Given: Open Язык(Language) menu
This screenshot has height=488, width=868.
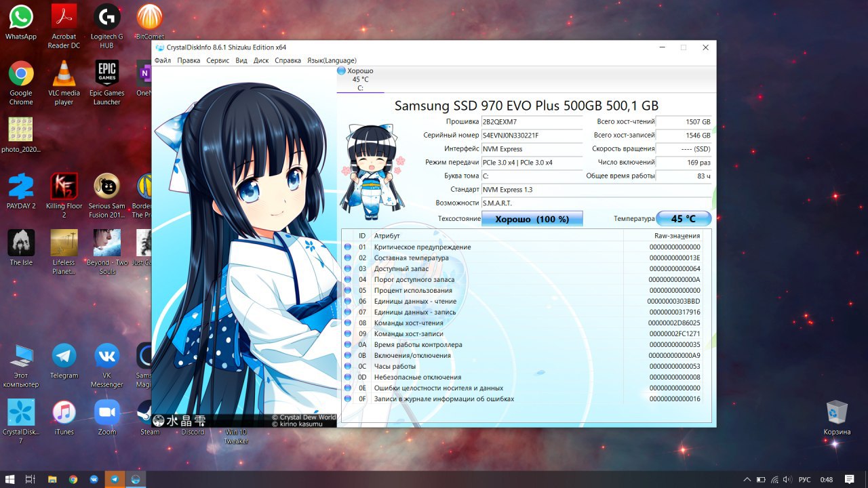Looking at the screenshot, I should coord(332,60).
